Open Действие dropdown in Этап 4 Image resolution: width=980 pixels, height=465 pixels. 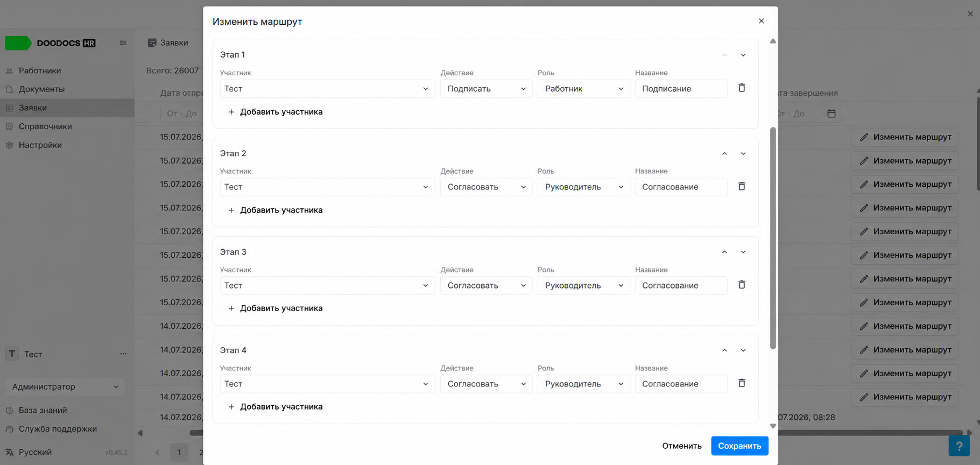486,384
